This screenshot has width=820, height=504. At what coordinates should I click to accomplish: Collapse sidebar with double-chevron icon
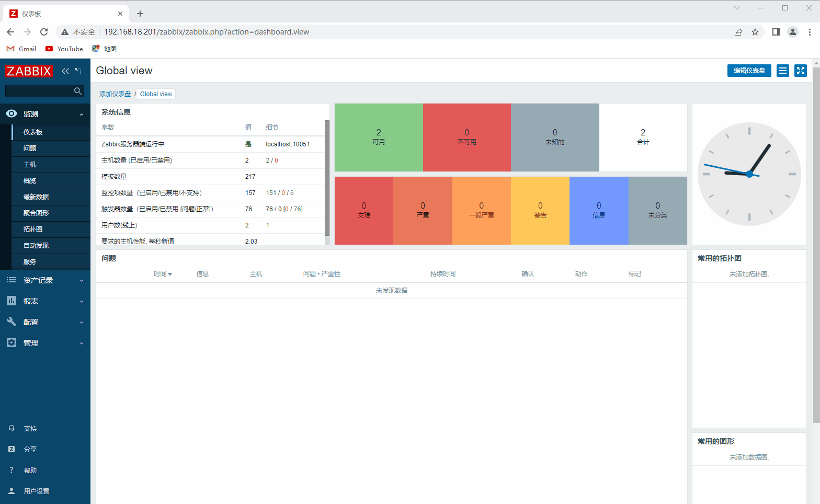65,71
